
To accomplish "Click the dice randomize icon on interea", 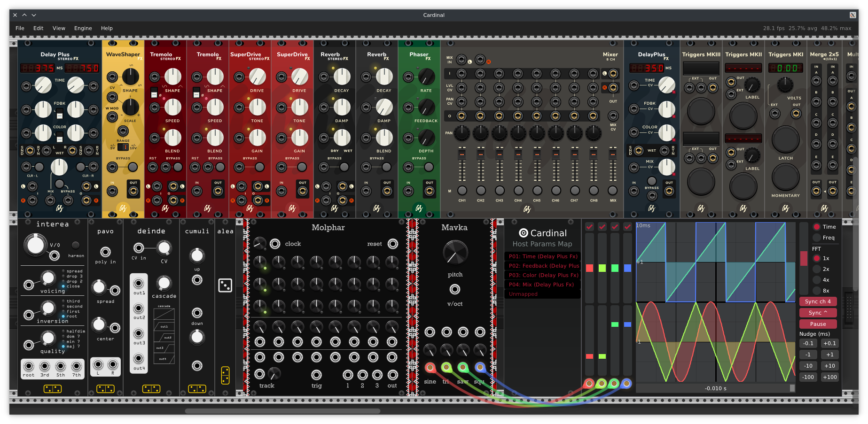I will click(53, 389).
